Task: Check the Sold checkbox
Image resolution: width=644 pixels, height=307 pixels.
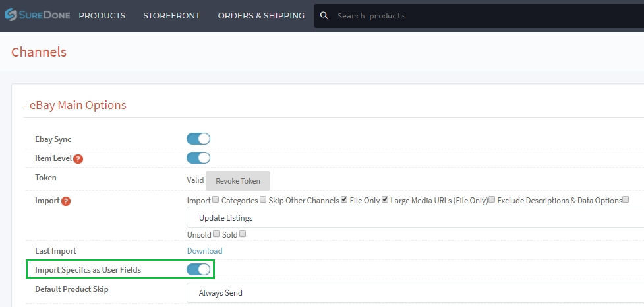Action: (243, 234)
